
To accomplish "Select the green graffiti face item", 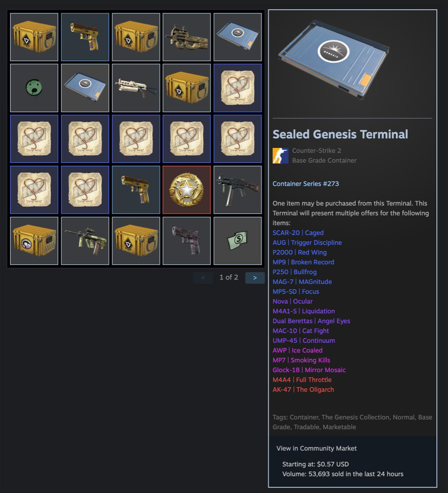I will coord(34,88).
